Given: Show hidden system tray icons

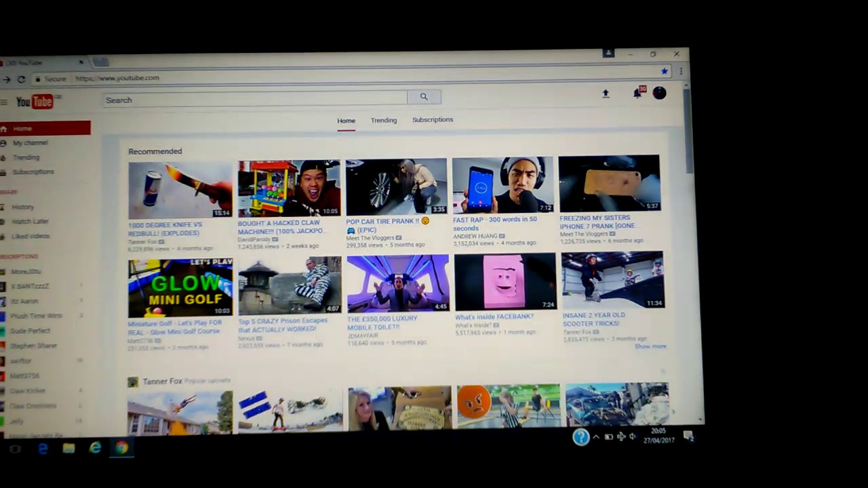Looking at the screenshot, I should pos(596,437).
